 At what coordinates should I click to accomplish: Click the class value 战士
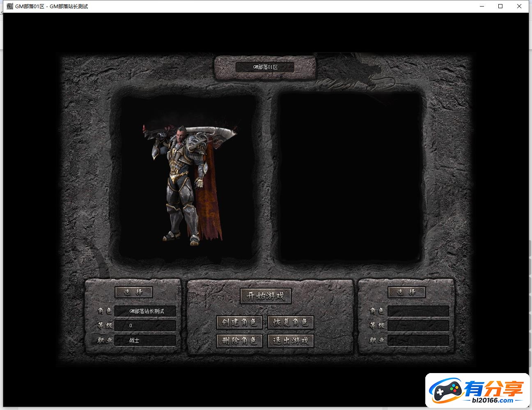pyautogui.click(x=134, y=341)
